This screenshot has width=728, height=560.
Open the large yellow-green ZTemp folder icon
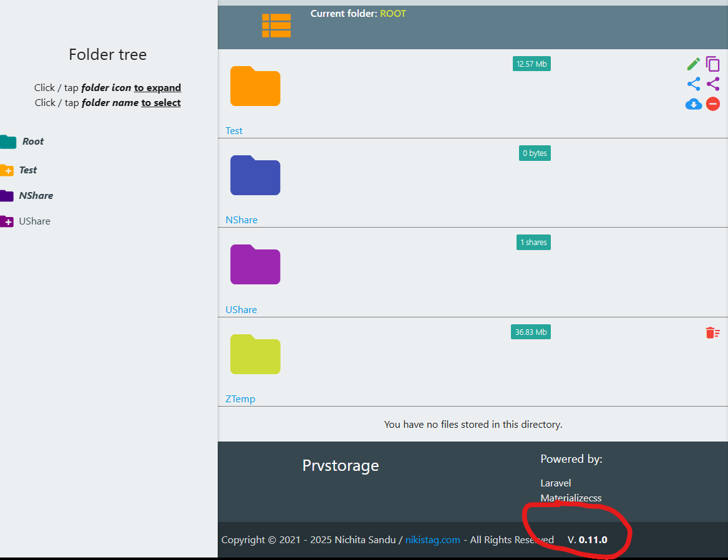[255, 354]
